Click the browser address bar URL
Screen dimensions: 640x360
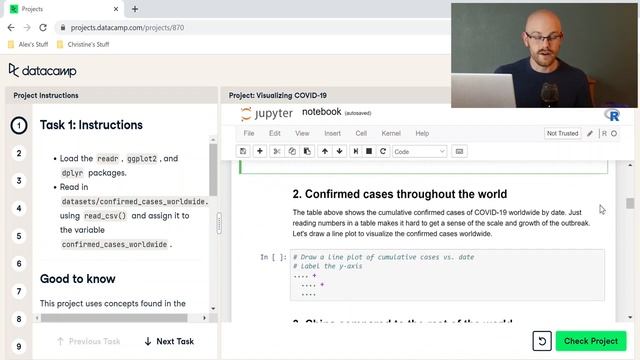tap(127, 28)
